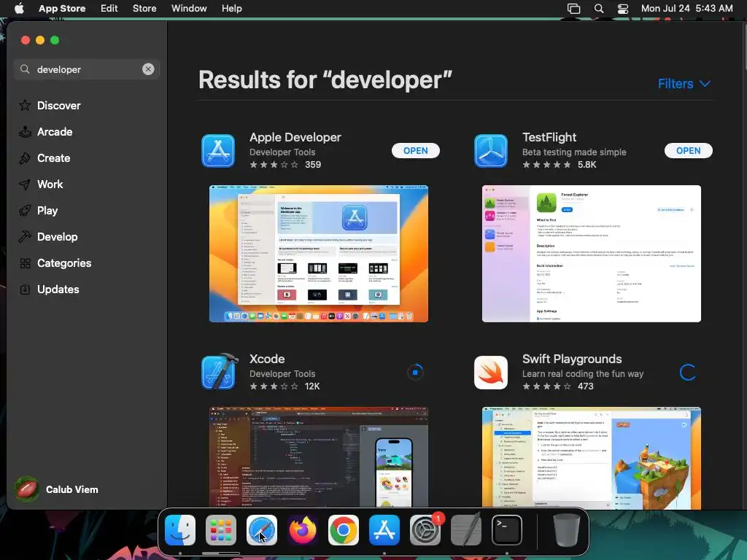Open the Edit menu
This screenshot has width=747, height=560.
(109, 8)
